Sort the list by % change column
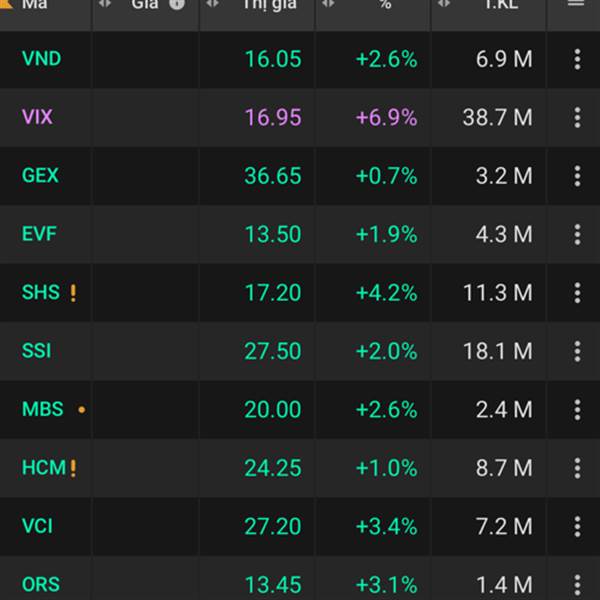600x600 pixels. [x=385, y=4]
